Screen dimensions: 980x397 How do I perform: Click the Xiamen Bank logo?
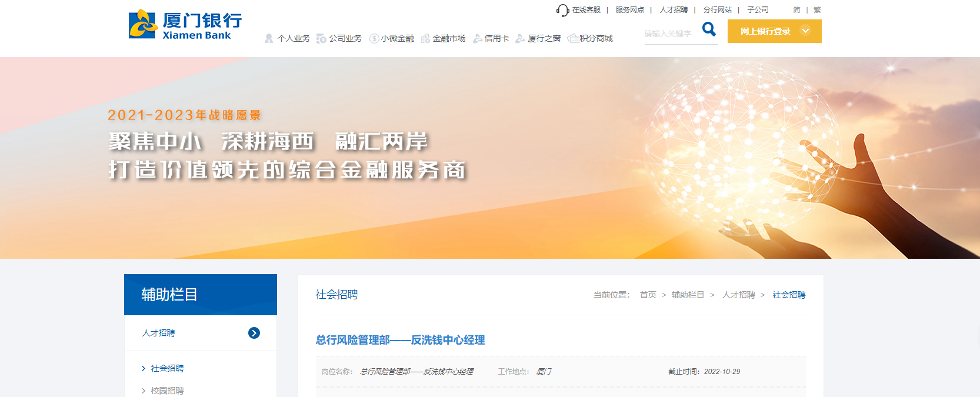(185, 25)
